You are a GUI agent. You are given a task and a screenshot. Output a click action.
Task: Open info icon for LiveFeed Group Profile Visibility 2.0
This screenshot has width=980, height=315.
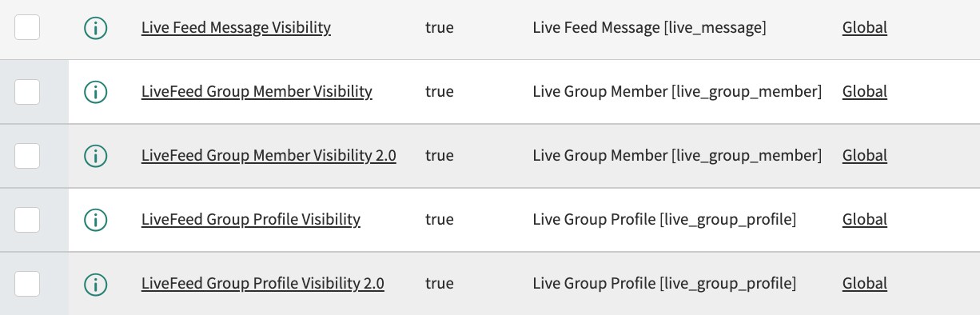coord(95,284)
